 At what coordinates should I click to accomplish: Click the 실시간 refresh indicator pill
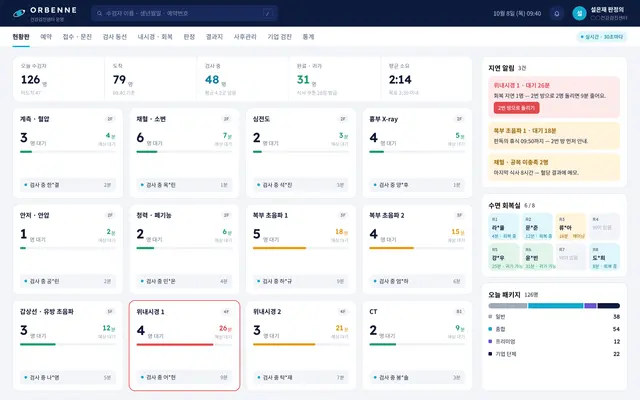click(x=602, y=37)
